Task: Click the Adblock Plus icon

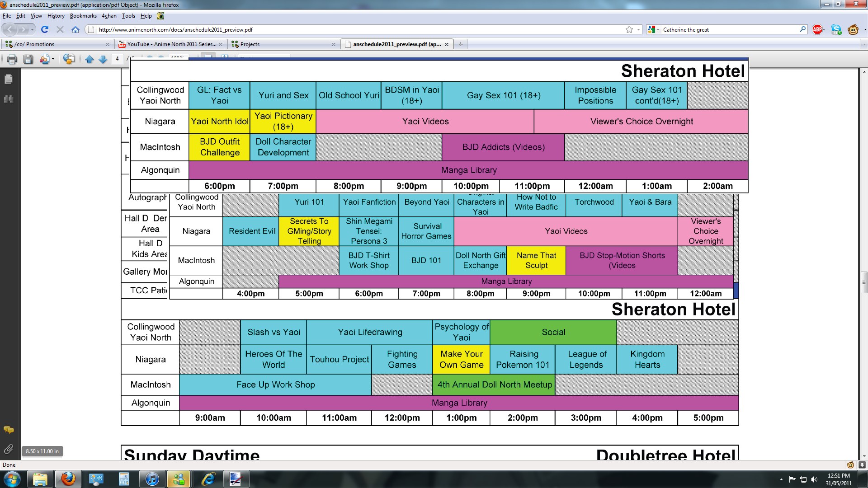Action: point(817,30)
